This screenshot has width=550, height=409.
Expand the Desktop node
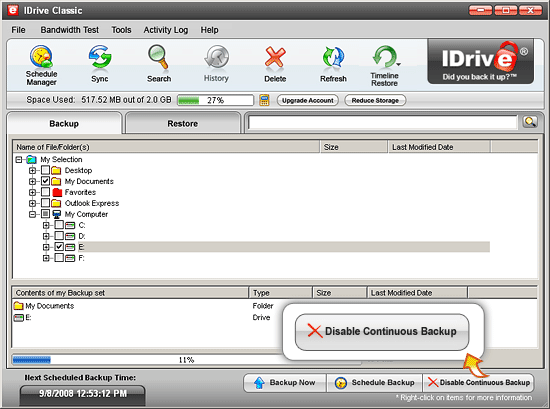32,171
